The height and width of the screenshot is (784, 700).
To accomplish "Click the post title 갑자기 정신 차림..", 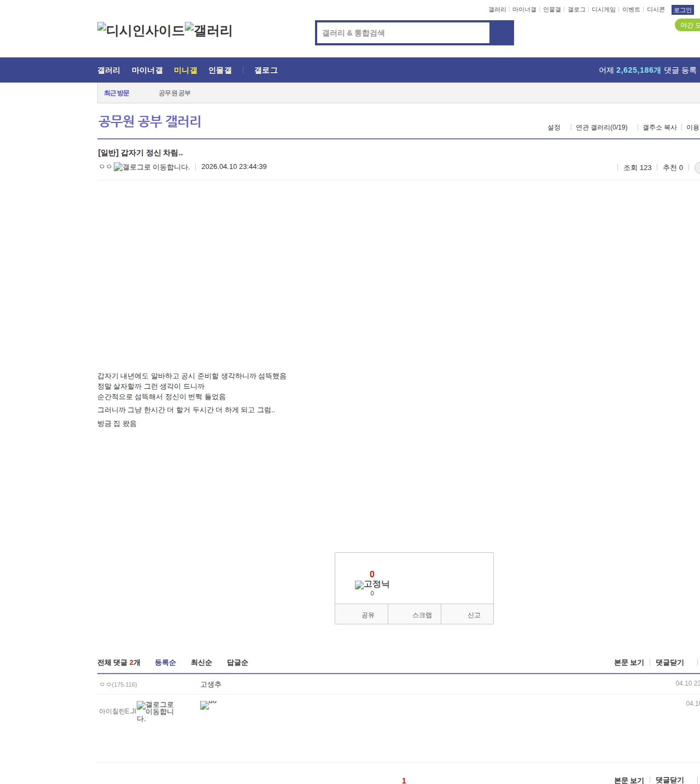I will point(140,153).
